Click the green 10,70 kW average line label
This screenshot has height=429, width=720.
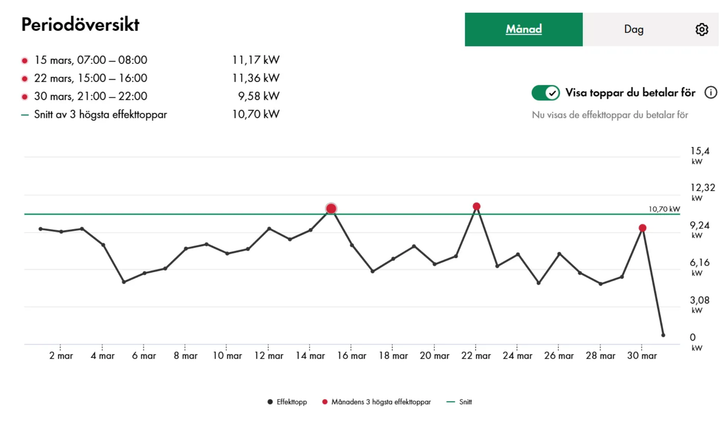[664, 209]
